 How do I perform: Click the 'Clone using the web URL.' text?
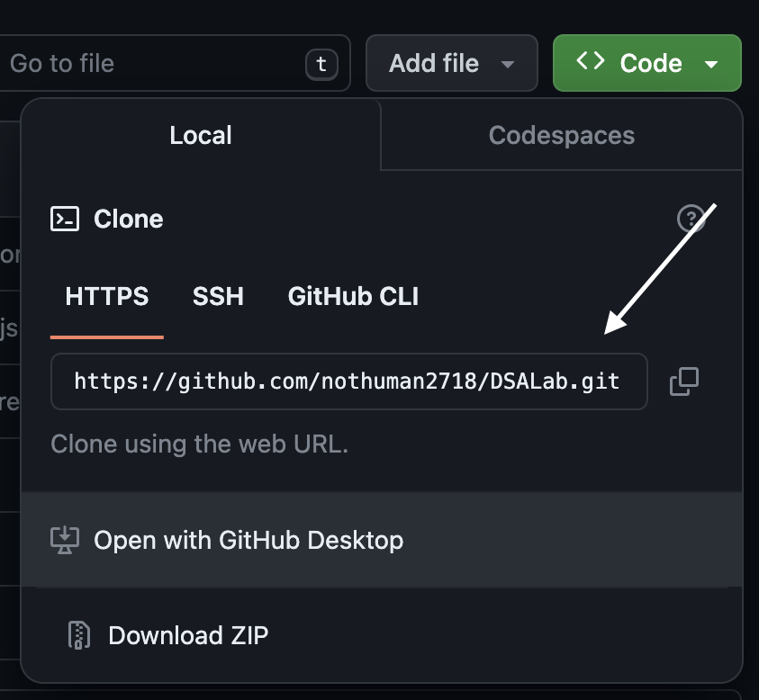click(x=200, y=444)
